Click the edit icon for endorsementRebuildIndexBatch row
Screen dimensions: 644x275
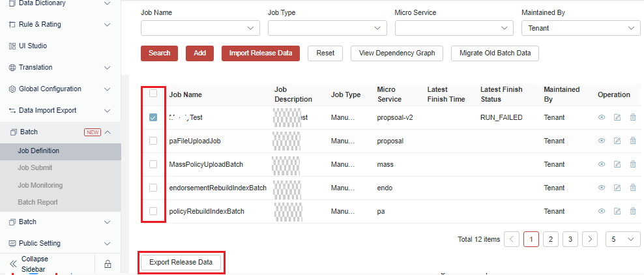(617, 188)
